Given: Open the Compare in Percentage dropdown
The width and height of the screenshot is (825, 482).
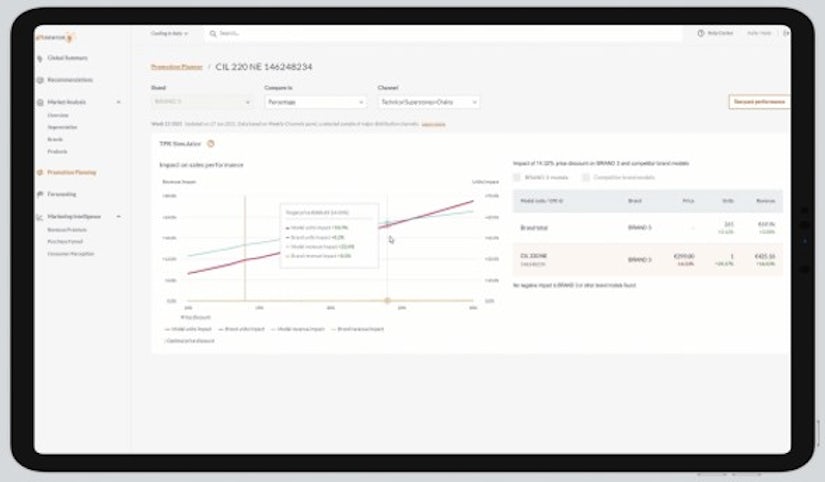Looking at the screenshot, I should [x=315, y=102].
